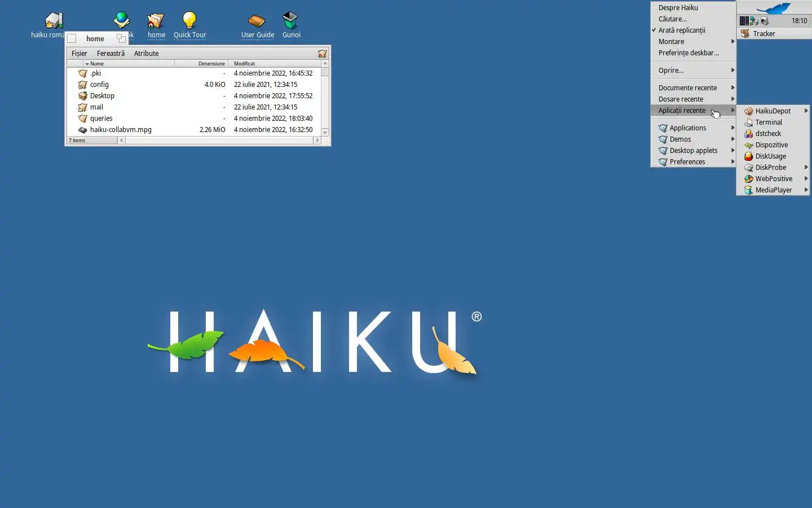The image size is (812, 508).
Task: Expand the Montare submenu
Action: click(693, 42)
